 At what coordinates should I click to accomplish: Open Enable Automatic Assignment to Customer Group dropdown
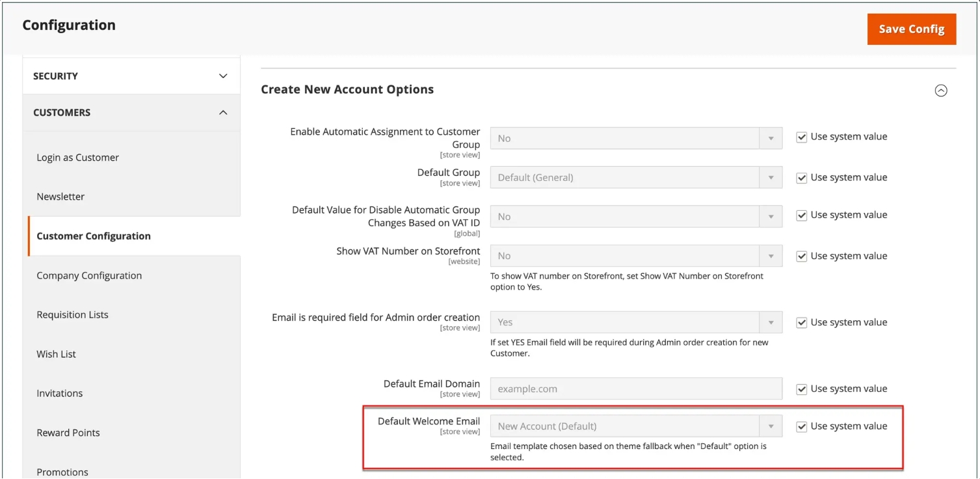pyautogui.click(x=636, y=138)
